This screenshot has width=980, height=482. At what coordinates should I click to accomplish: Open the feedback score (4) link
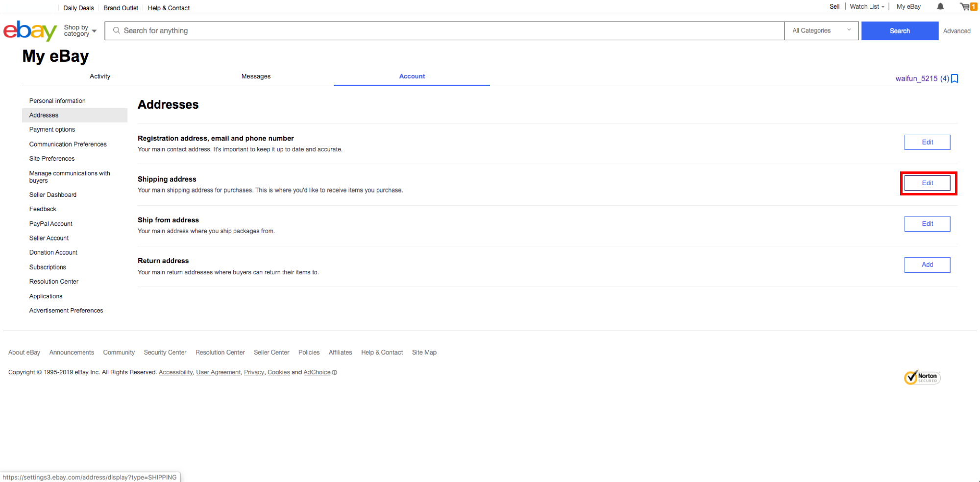click(945, 78)
